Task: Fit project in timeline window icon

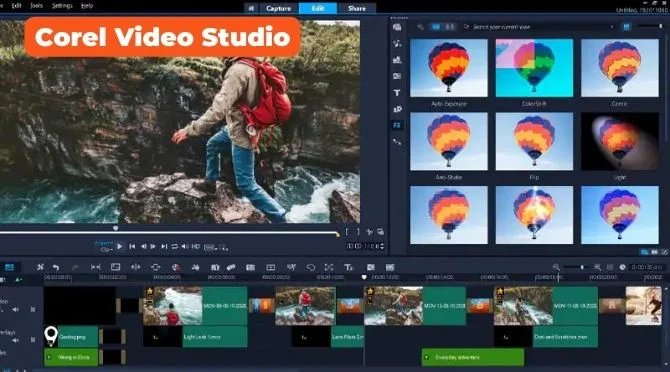Action: pyautogui.click(x=610, y=267)
